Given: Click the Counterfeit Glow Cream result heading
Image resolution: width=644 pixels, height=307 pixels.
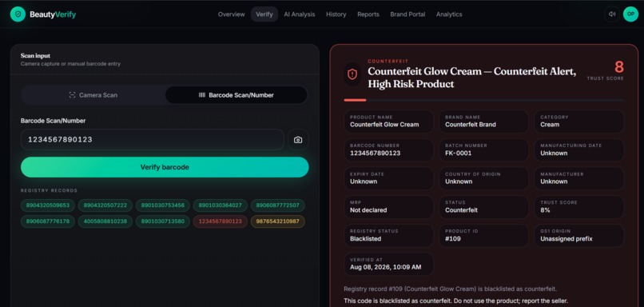Looking at the screenshot, I should (472, 78).
